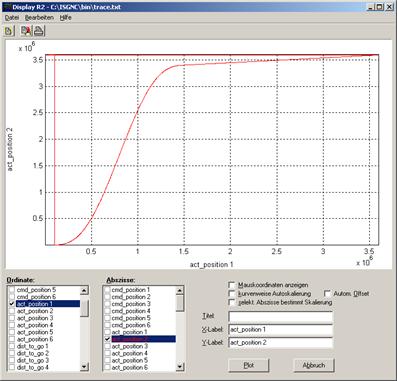This screenshot has height=381, width=397.
Task: Click the Display R2 title bar icon
Action: [x=7, y=7]
